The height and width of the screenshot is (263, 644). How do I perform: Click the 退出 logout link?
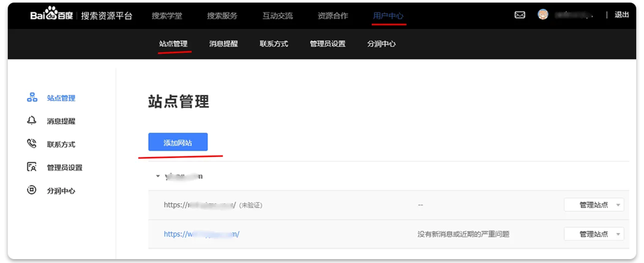(621, 15)
